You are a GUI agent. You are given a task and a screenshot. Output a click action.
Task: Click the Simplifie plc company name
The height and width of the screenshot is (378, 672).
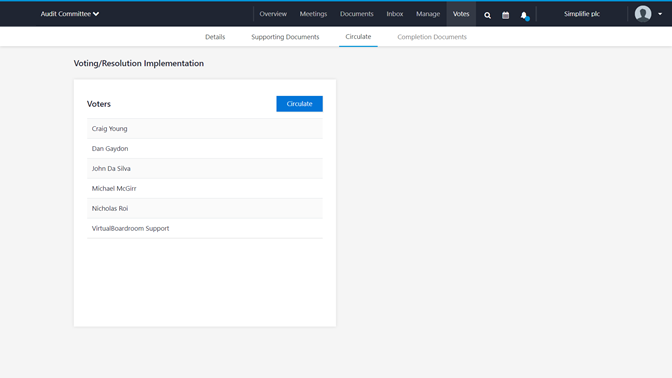[582, 14]
